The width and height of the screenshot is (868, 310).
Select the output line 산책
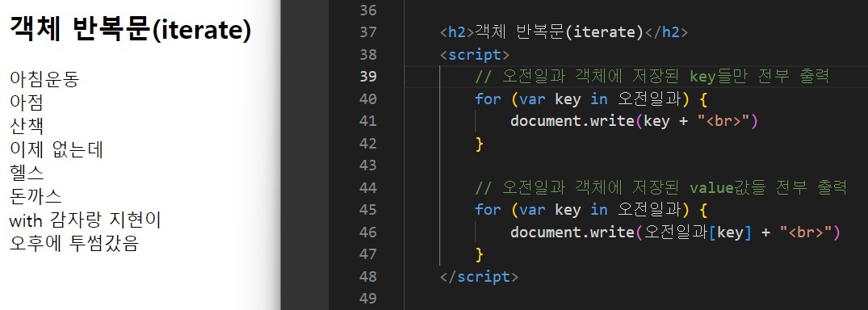(x=27, y=126)
